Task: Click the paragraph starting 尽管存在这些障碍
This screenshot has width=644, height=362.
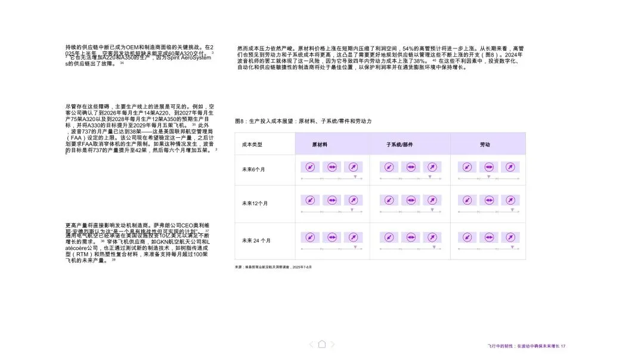Action: coord(140,129)
